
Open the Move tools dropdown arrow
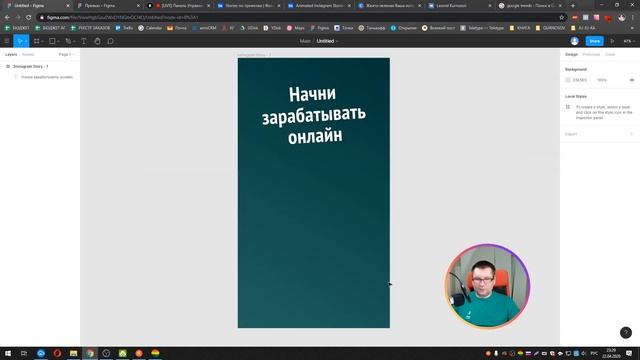click(26, 41)
